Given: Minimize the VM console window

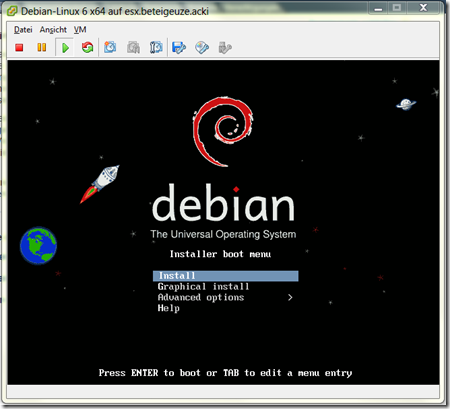Looking at the screenshot, I should [378, 8].
